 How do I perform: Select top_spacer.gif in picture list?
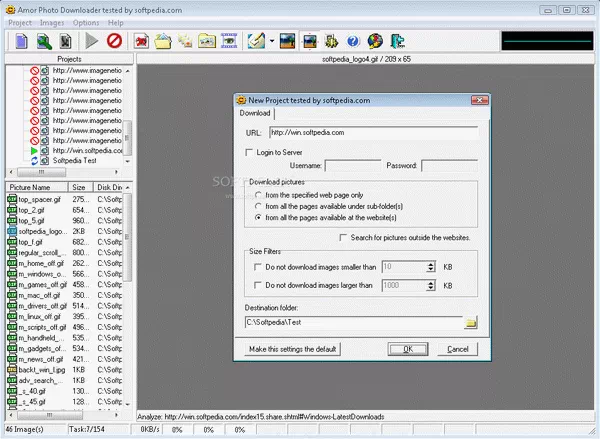[39, 199]
